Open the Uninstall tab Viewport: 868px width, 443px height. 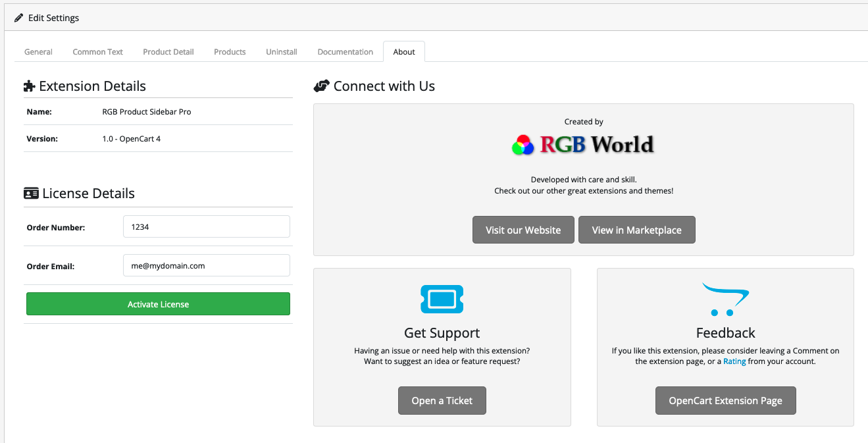coord(282,52)
